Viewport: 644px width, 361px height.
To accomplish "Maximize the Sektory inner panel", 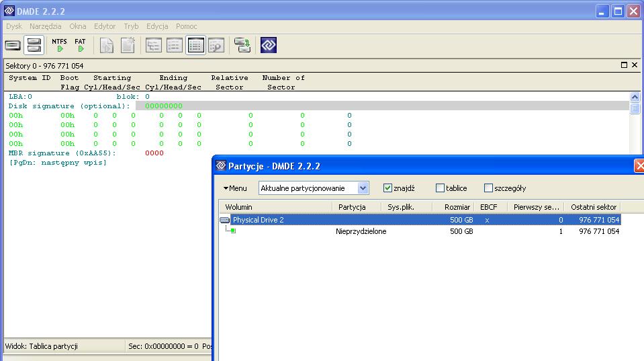I will click(x=625, y=65).
